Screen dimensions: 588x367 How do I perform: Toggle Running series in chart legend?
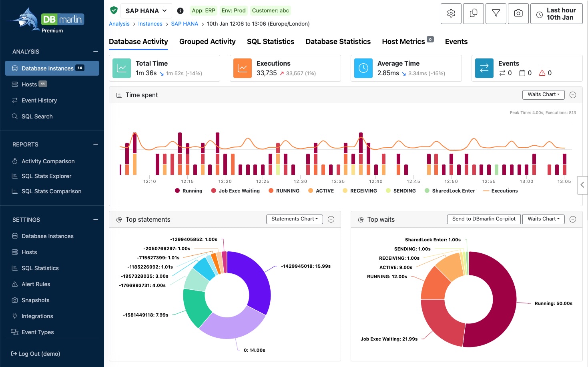189,191
